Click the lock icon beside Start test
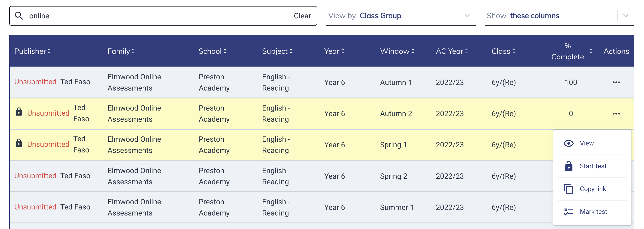 pos(568,166)
